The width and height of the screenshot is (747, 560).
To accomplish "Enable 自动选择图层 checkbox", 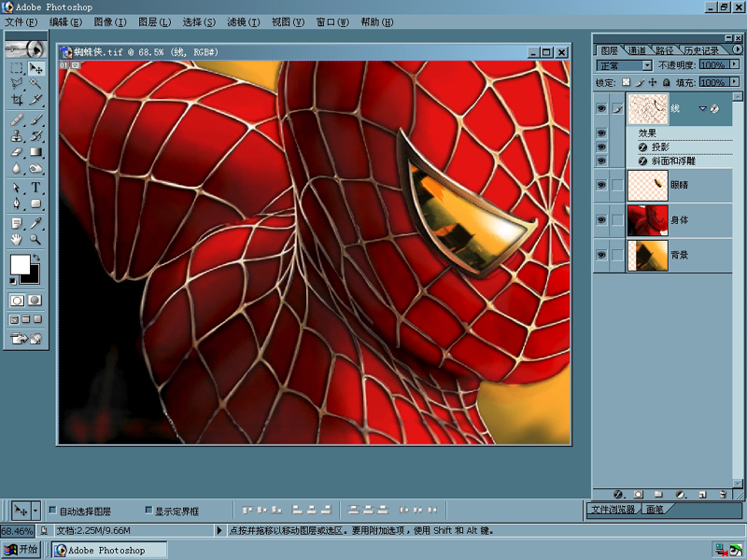I will coord(53,511).
